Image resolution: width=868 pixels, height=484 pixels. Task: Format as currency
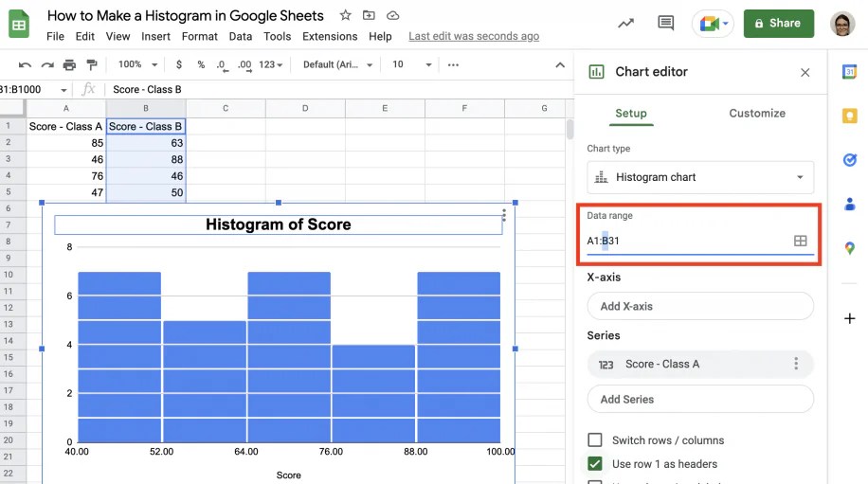178,64
